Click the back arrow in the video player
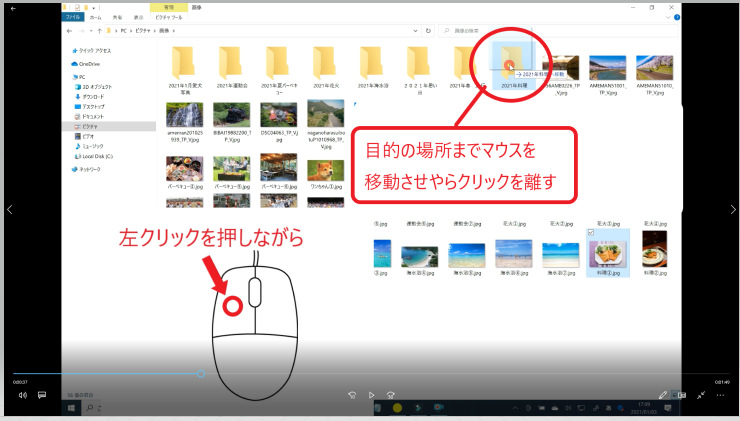 [13, 8]
